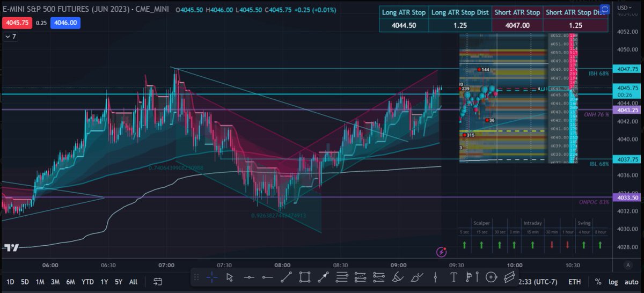
Task: Switch to 5D time range
Action: point(25,281)
